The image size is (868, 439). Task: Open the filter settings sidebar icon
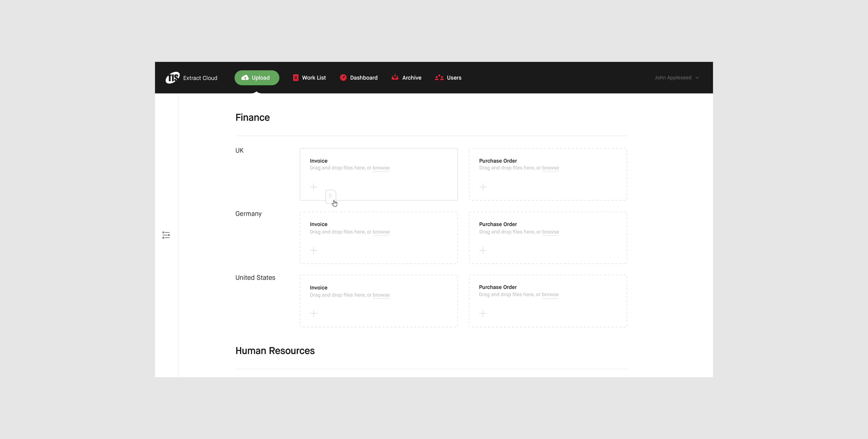(166, 235)
